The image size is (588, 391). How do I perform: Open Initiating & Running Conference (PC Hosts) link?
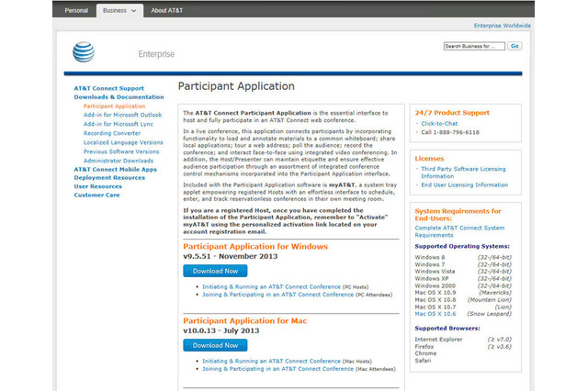click(x=272, y=287)
